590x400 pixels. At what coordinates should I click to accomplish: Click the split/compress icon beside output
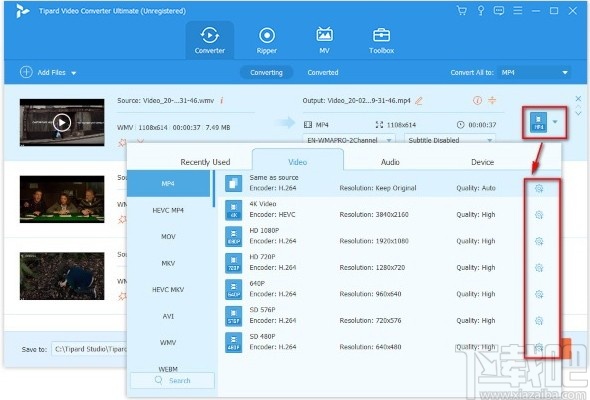coord(492,100)
